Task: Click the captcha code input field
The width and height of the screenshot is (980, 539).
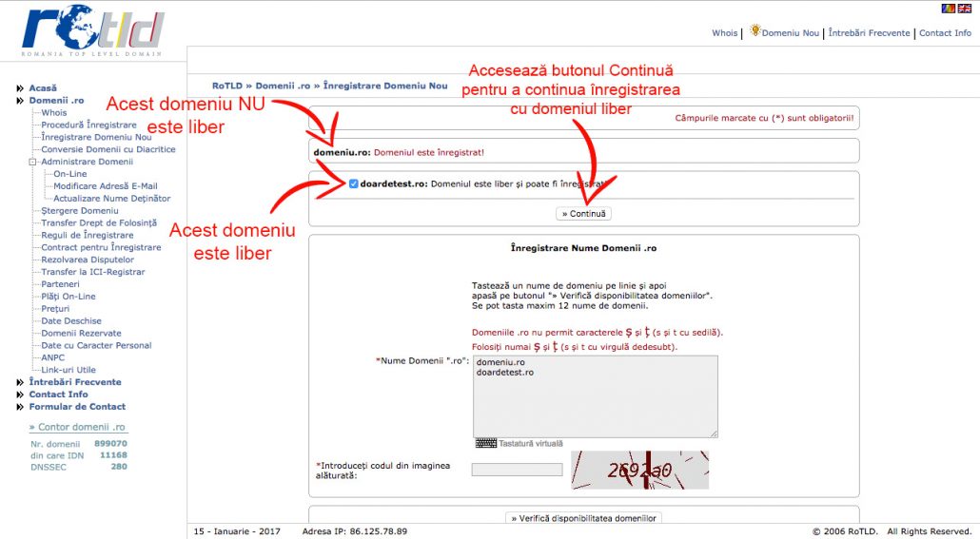Action: [517, 470]
